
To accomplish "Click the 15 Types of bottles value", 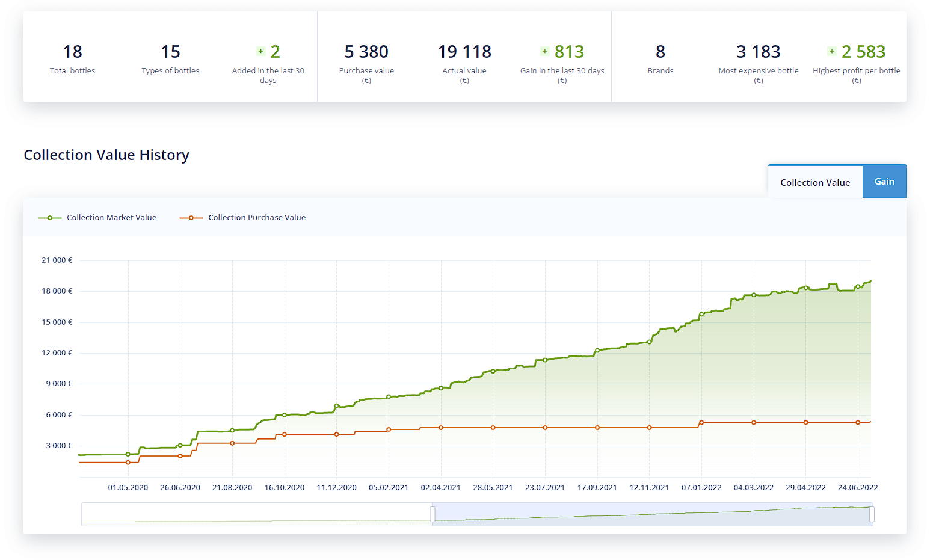I will [x=170, y=52].
